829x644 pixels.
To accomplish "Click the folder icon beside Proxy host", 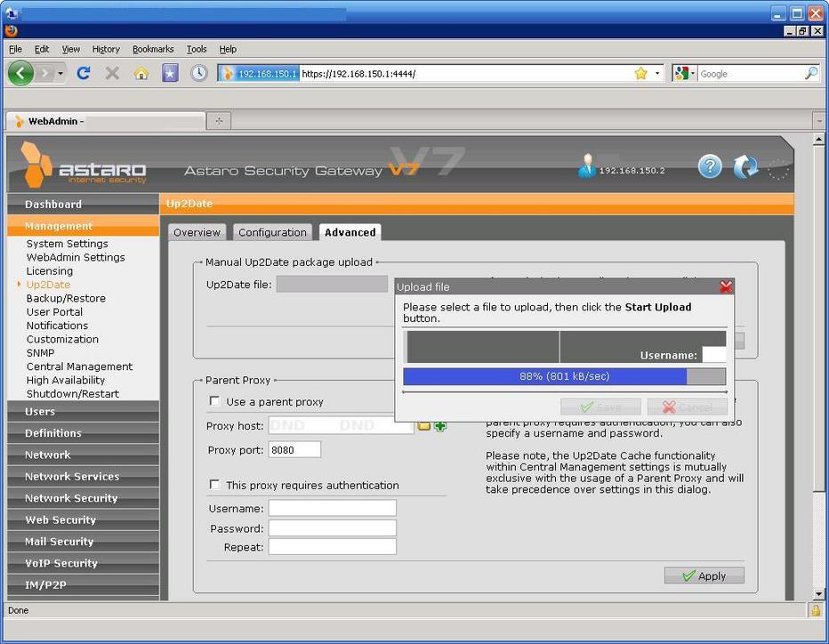I will coord(423,426).
